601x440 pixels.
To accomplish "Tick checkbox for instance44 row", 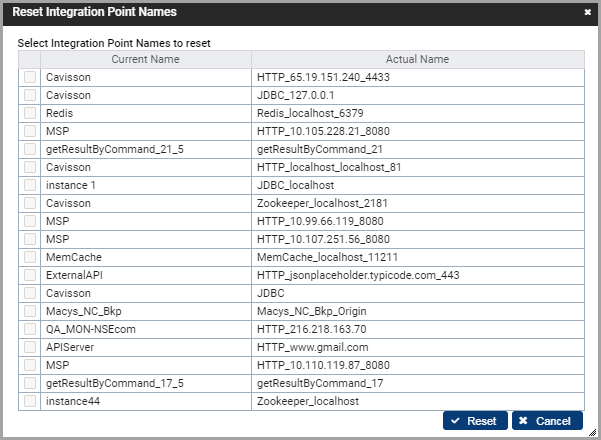I will (x=30, y=401).
